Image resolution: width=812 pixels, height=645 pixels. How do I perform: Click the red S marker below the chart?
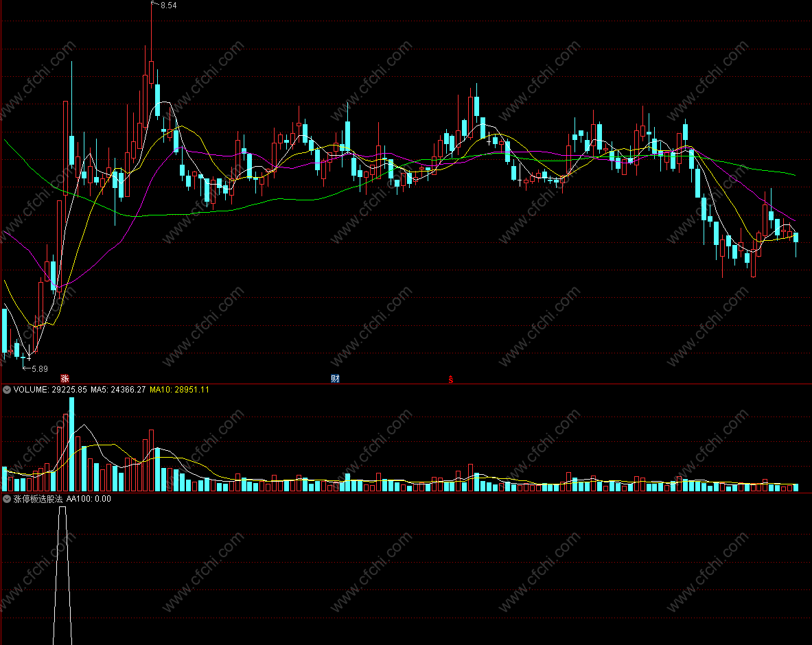[451, 380]
